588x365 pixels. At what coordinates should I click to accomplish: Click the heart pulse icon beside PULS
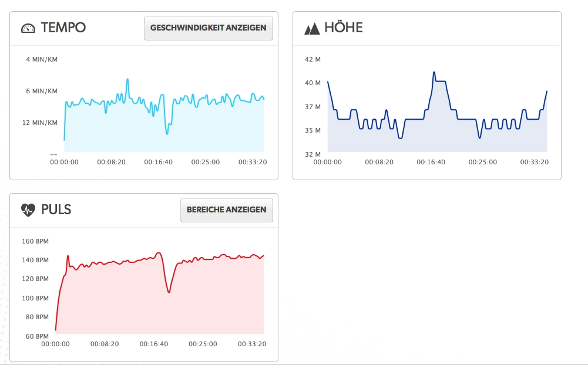pyautogui.click(x=28, y=209)
